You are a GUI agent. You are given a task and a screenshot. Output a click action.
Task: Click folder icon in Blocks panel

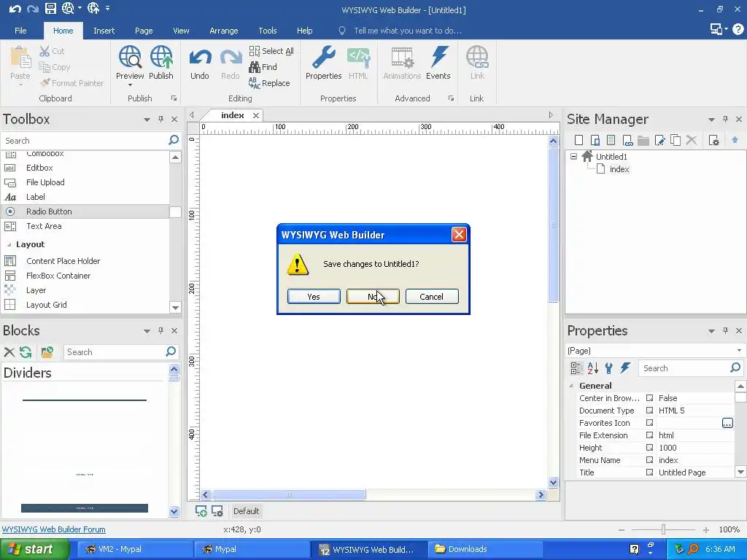point(47,352)
